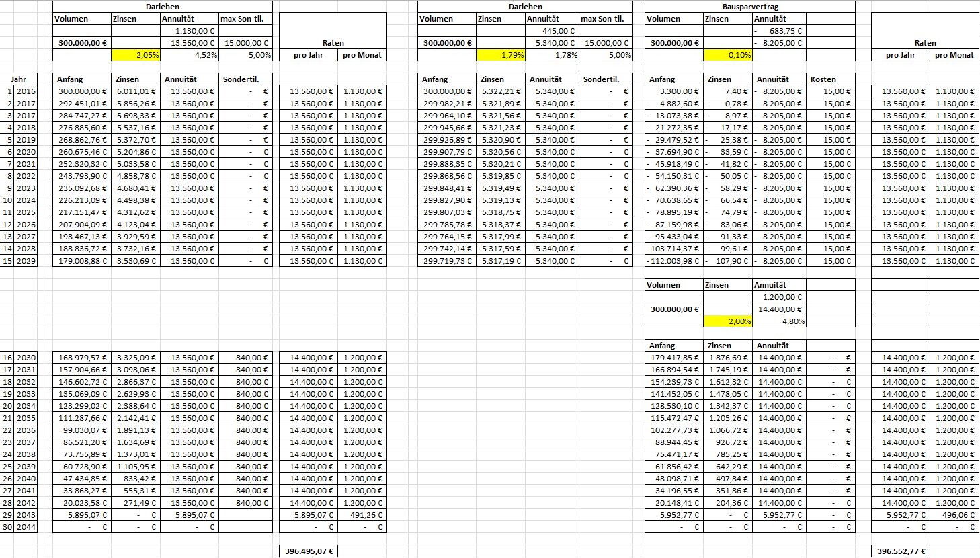Select the Kosten column header
The image size is (980, 558).
(830, 79)
